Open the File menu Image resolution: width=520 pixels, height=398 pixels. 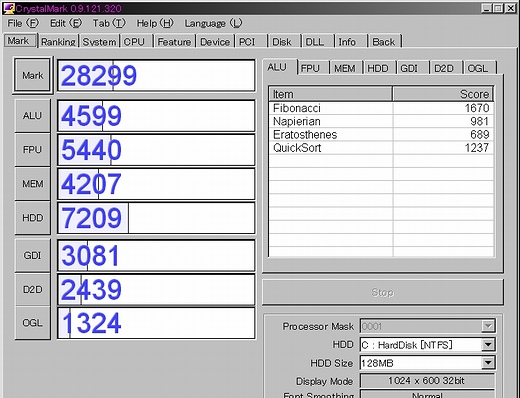tap(23, 23)
